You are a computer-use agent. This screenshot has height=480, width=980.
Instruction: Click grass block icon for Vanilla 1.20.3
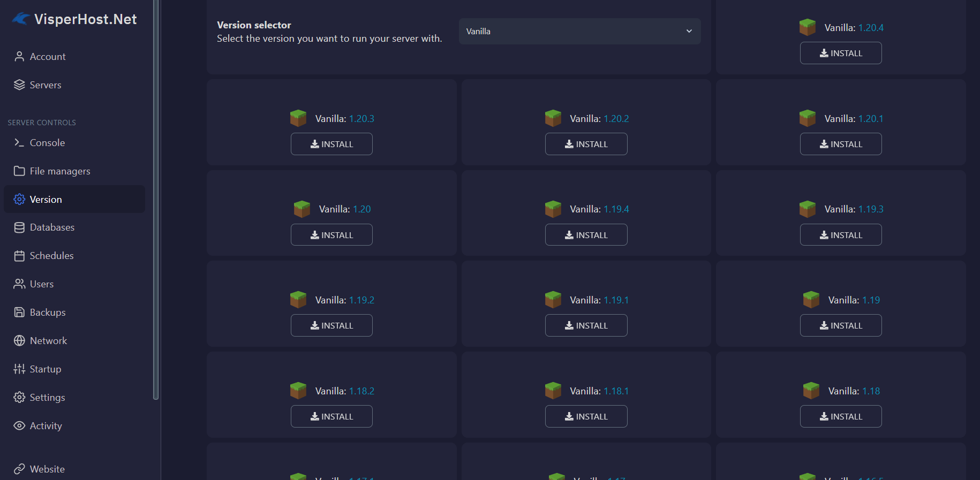click(x=298, y=118)
